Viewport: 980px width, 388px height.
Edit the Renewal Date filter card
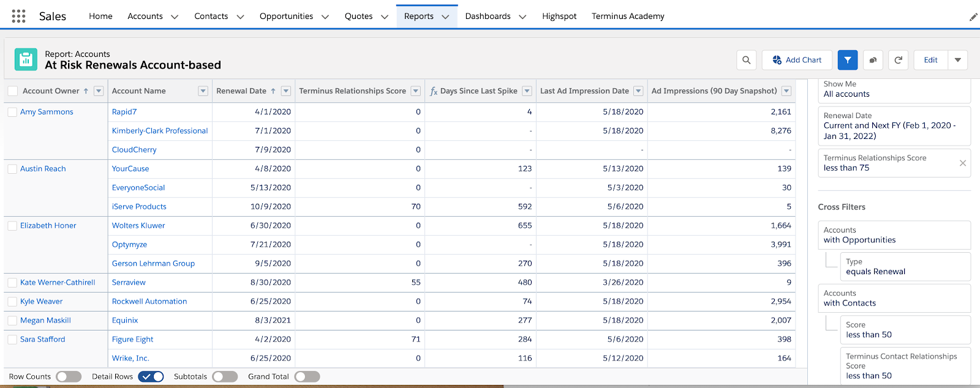(x=894, y=126)
